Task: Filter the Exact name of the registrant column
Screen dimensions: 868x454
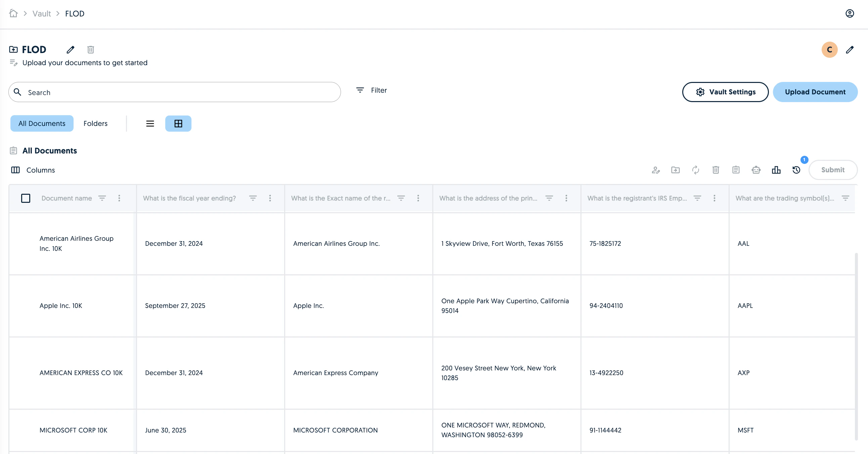Action: tap(401, 198)
